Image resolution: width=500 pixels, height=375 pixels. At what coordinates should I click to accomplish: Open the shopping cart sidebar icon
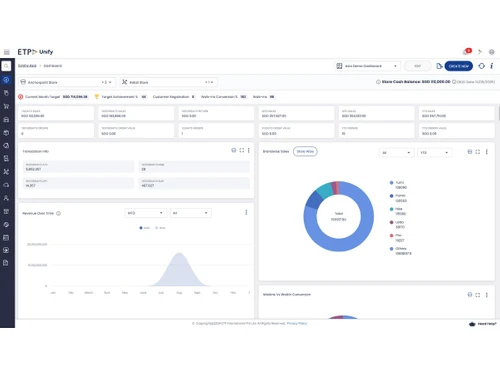[x=6, y=106]
